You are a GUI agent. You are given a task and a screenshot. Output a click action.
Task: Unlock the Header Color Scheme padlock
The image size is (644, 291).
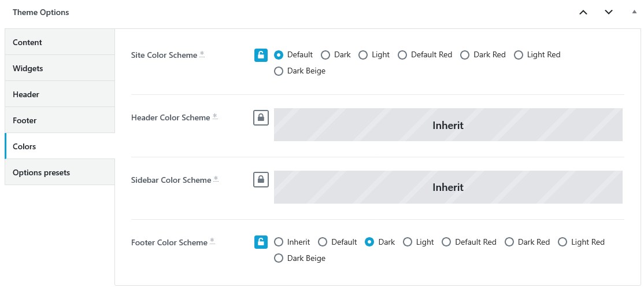pos(261,117)
